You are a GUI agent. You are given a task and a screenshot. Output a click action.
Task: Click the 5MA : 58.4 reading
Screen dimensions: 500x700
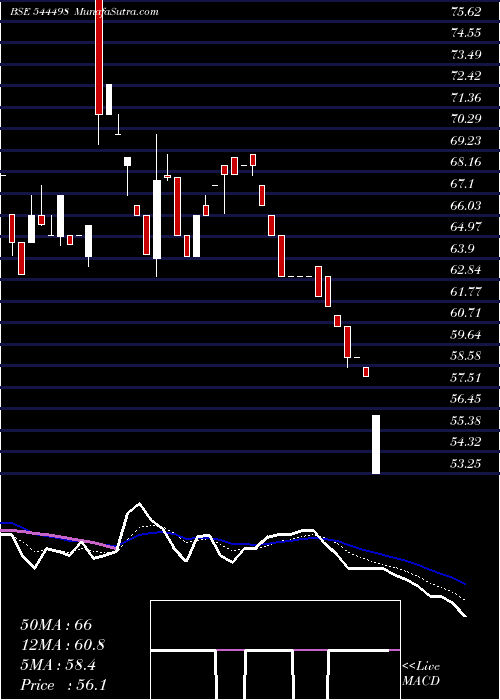tap(58, 665)
